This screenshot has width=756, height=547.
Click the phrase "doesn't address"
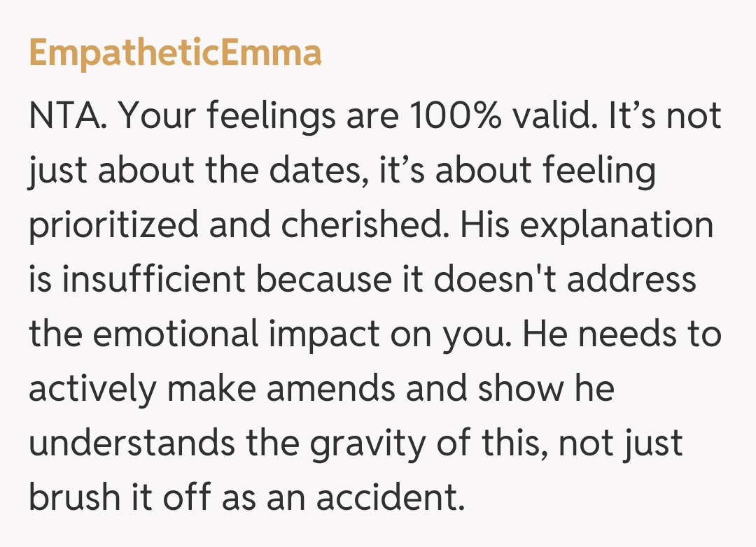[565, 279]
